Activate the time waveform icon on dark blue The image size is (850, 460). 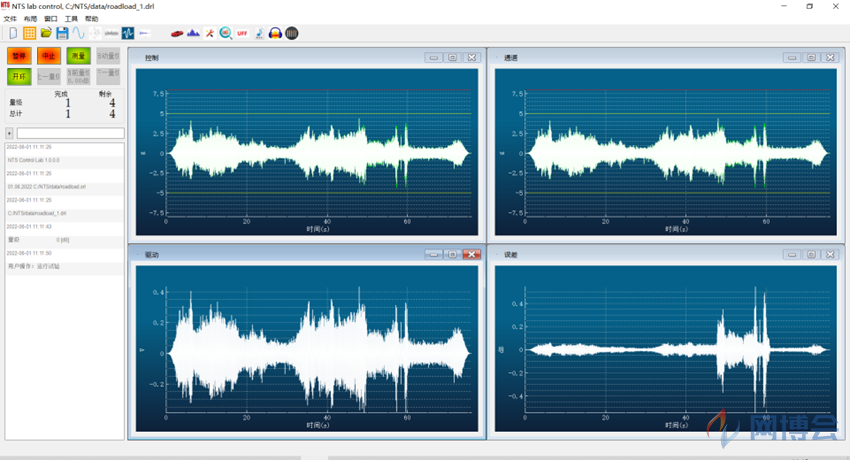pos(128,33)
